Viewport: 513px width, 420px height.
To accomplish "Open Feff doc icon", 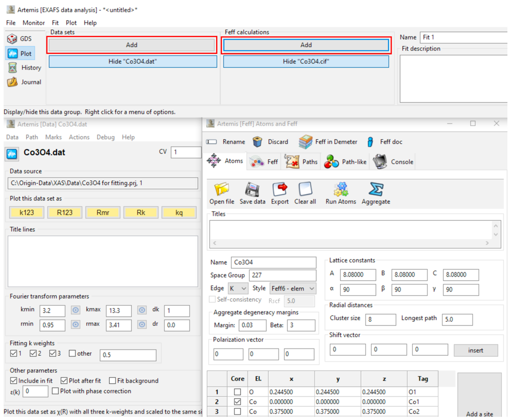I will [370, 142].
